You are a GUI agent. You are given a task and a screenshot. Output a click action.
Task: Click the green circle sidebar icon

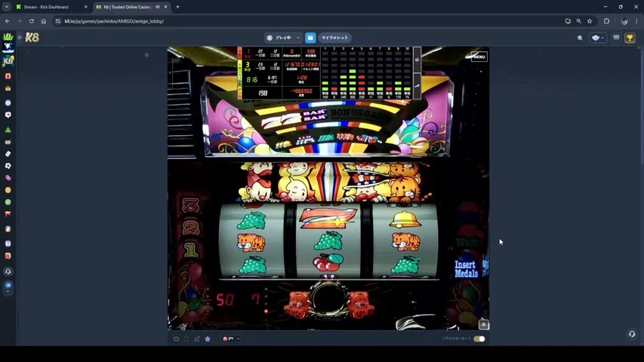[x=8, y=202]
